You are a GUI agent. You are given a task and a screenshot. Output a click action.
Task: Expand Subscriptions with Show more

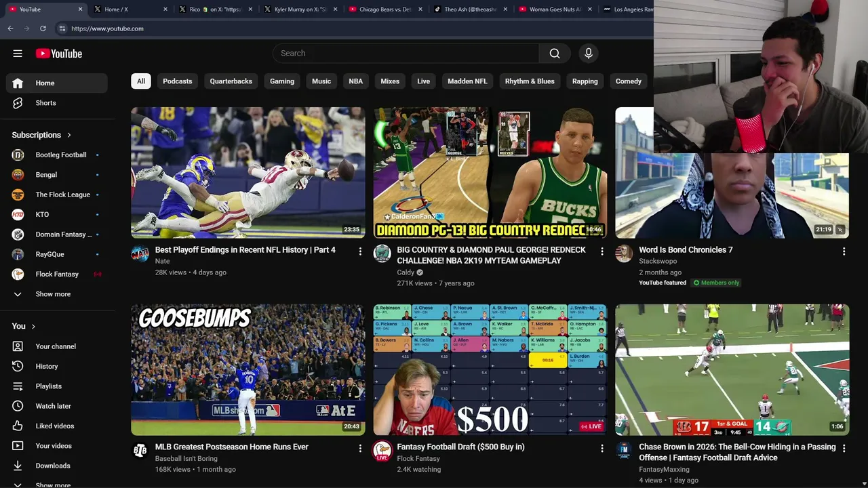pos(57,294)
